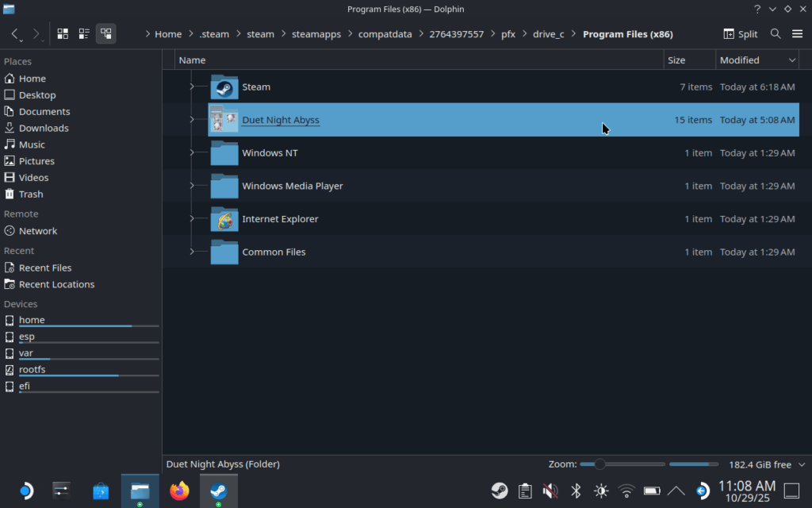Check battery status in the system tray
812x508 pixels.
point(652,491)
